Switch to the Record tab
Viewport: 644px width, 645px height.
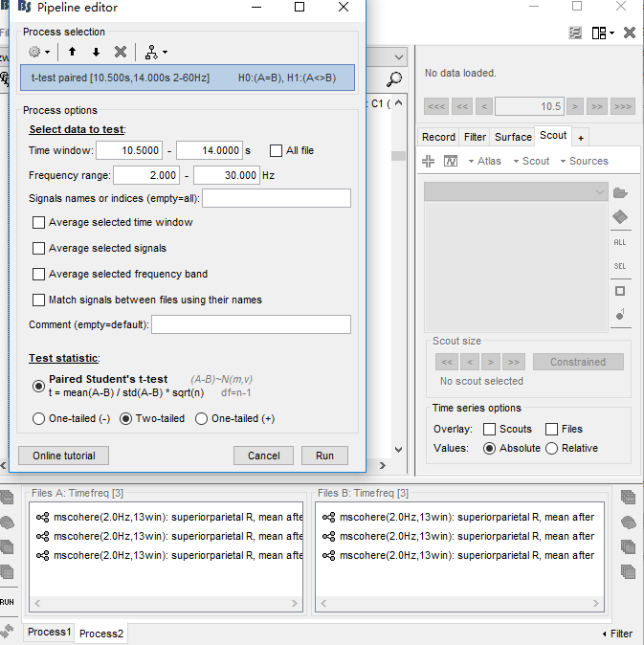point(438,137)
